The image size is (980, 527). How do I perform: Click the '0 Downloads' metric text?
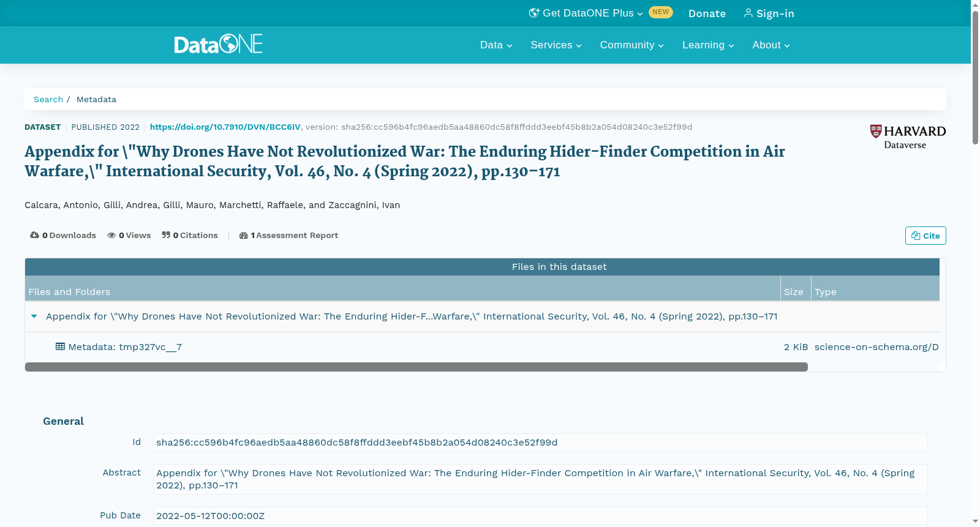pyautogui.click(x=69, y=235)
